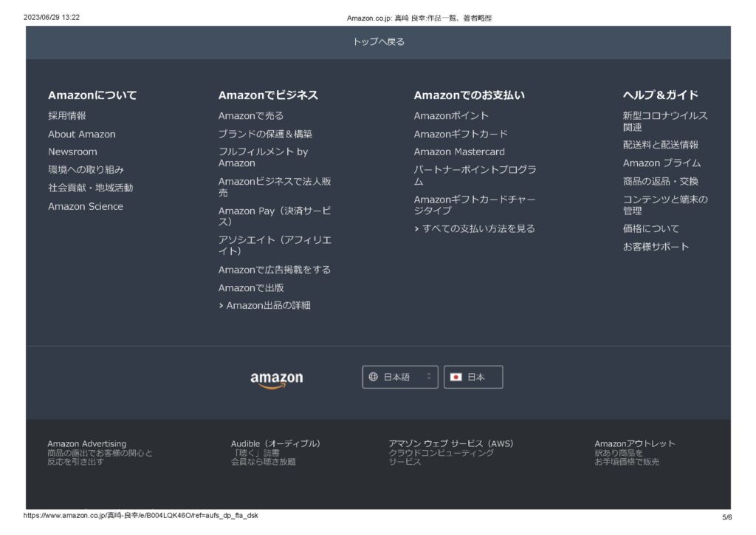The height and width of the screenshot is (535, 756).
Task: Open Audible（オーディブル） footer link
Action: point(275,444)
